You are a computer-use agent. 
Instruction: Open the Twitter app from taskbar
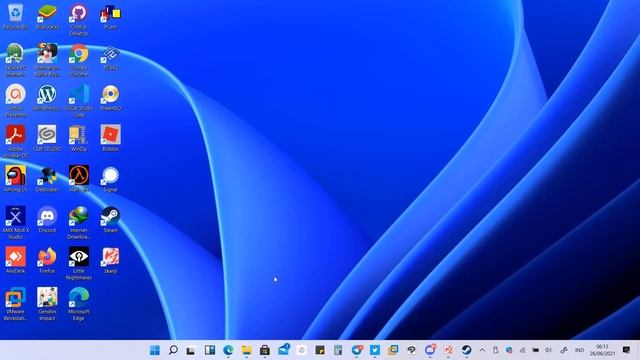coord(375,350)
